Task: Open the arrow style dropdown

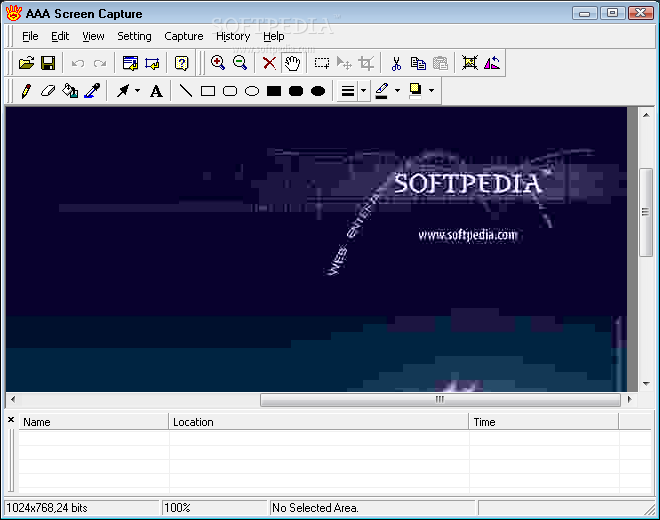Action: tap(137, 90)
